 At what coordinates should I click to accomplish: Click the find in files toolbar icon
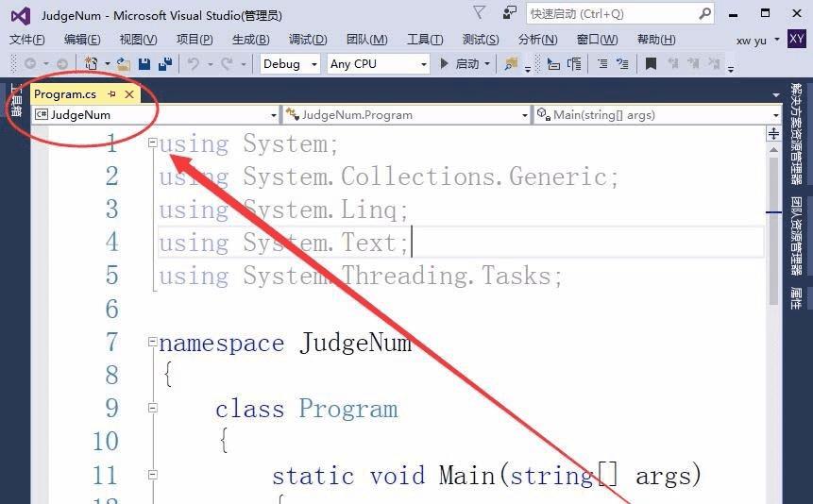click(x=511, y=64)
